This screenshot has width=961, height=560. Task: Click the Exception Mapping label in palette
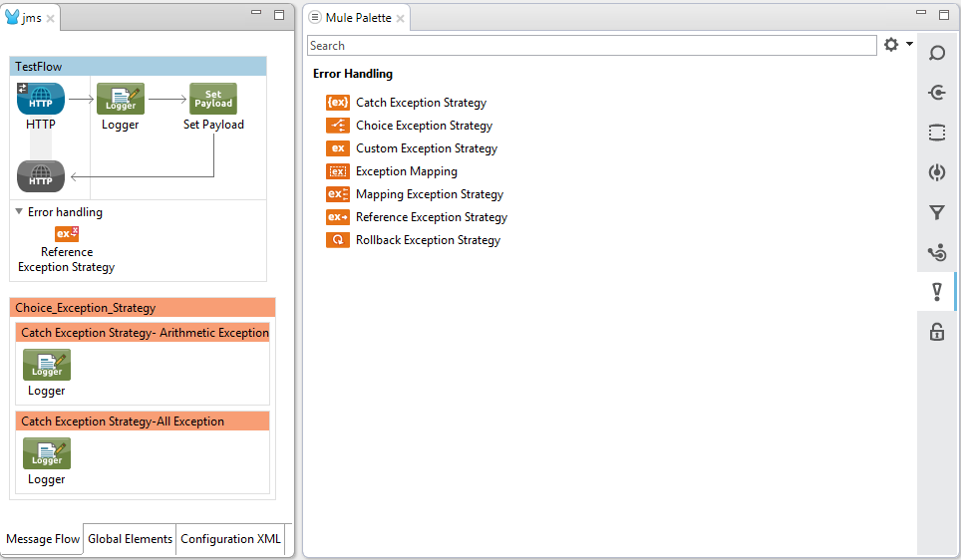(x=407, y=171)
